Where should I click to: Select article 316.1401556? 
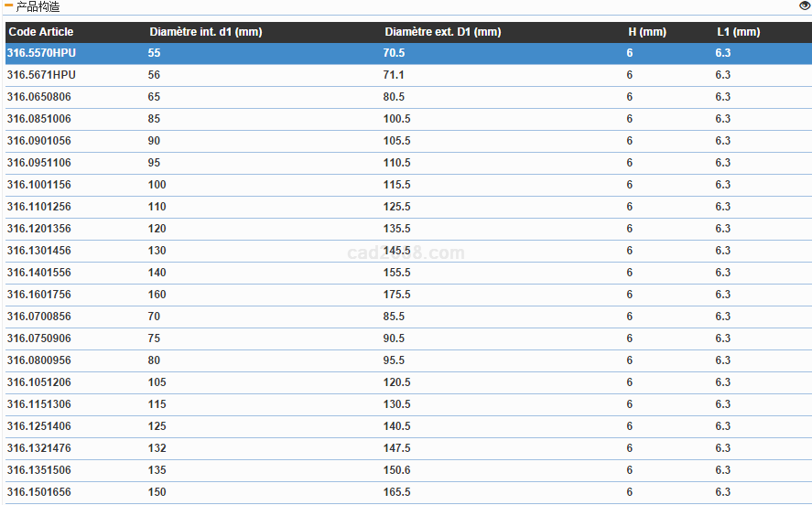[38, 273]
